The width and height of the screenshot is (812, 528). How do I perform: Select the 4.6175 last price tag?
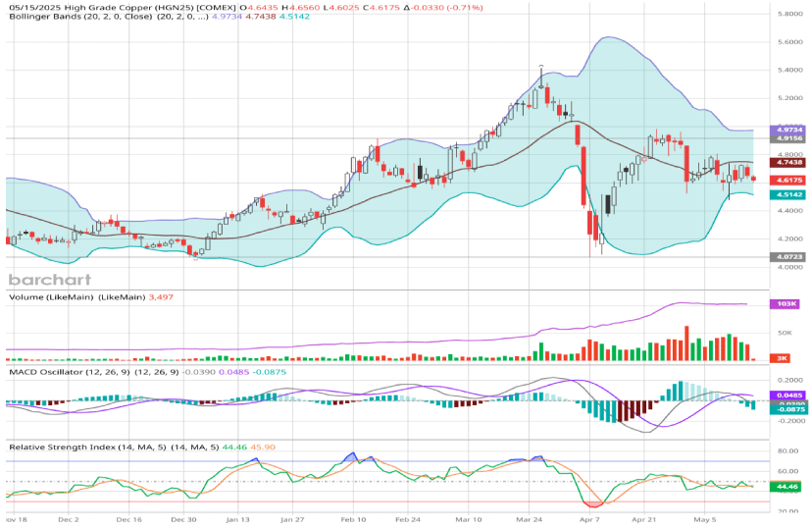788,181
